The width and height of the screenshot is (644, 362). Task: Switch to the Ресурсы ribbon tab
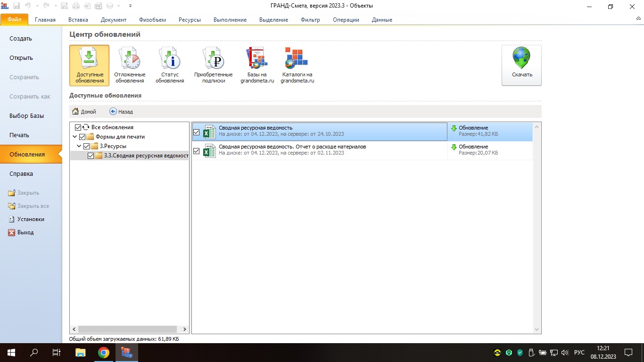190,20
